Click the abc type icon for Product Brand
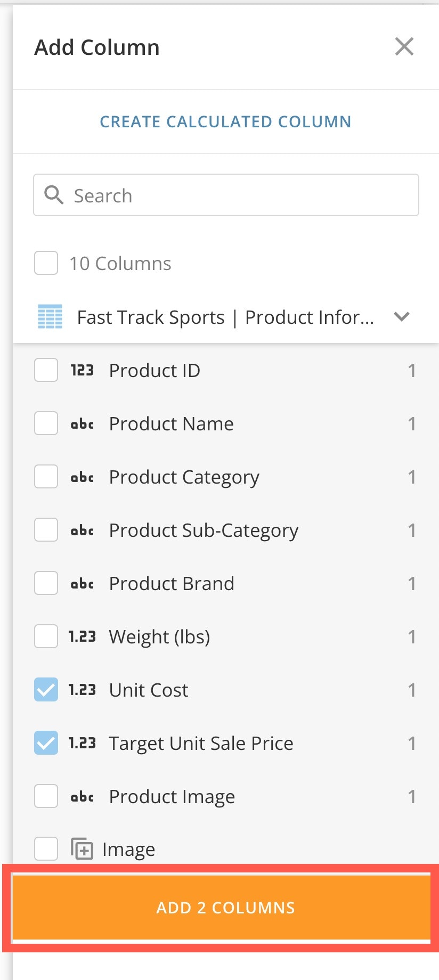Image resolution: width=439 pixels, height=980 pixels. tap(82, 584)
